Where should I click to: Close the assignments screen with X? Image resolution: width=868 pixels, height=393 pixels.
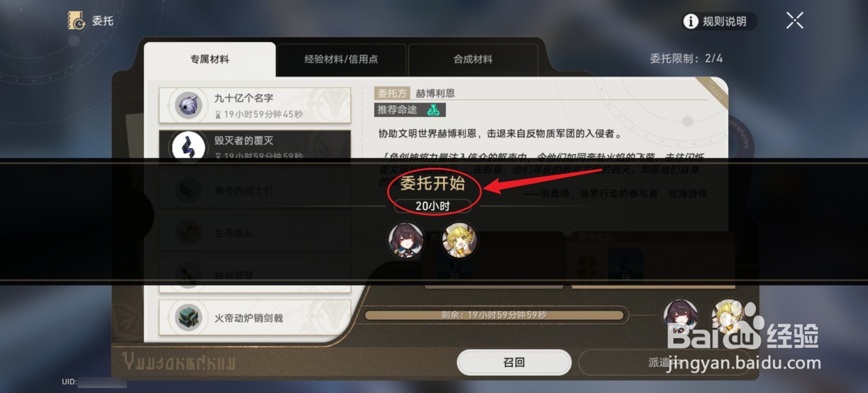[x=795, y=21]
